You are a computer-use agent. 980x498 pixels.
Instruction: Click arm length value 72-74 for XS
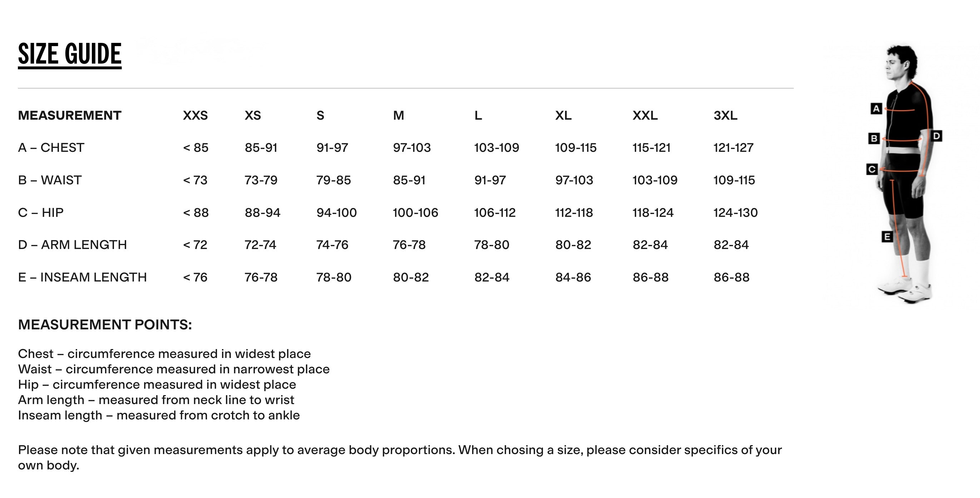point(260,245)
